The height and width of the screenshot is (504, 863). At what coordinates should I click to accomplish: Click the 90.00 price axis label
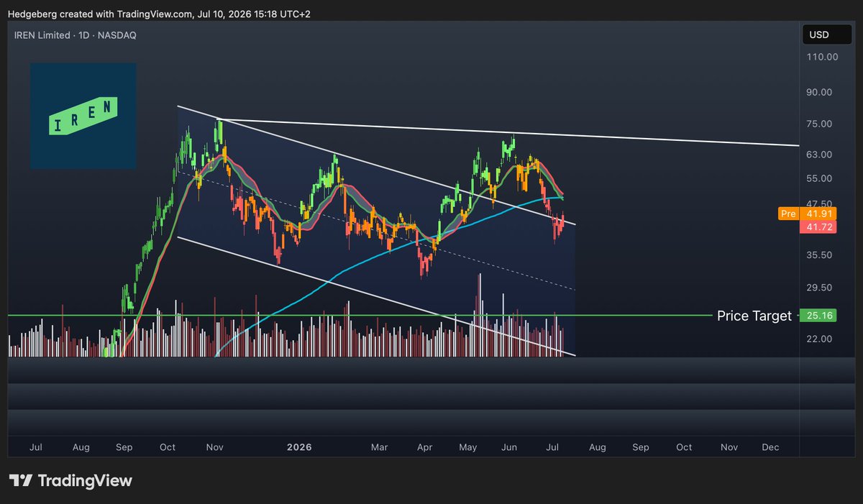(x=820, y=92)
